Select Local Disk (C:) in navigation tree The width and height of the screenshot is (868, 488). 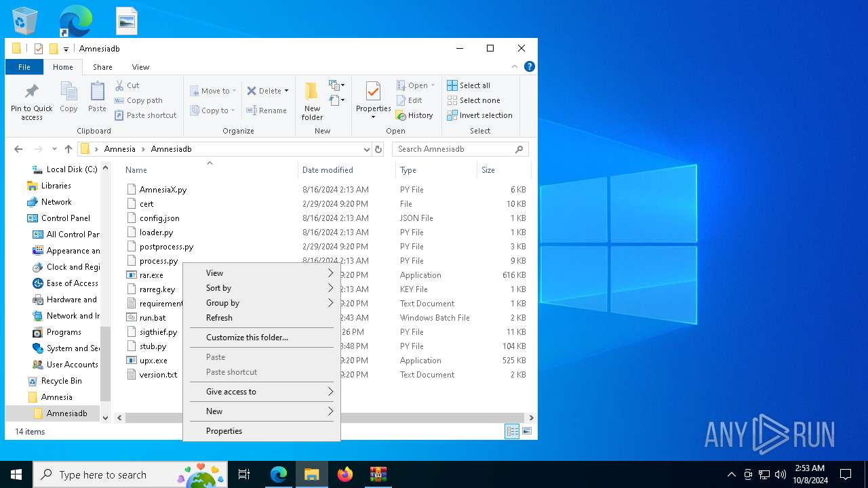(71, 169)
